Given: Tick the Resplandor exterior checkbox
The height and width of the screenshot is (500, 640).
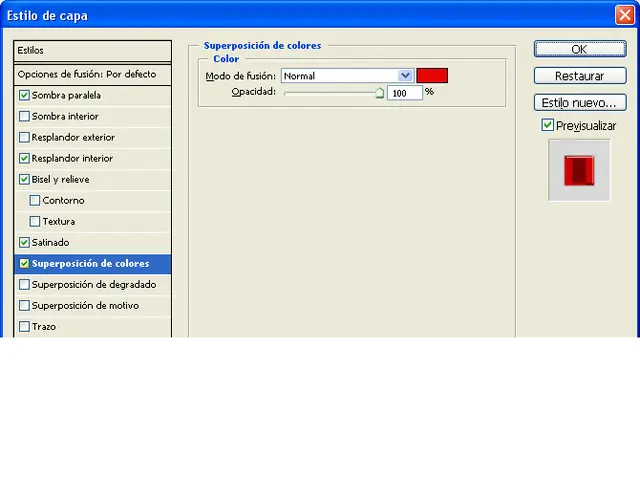Looking at the screenshot, I should (24, 137).
